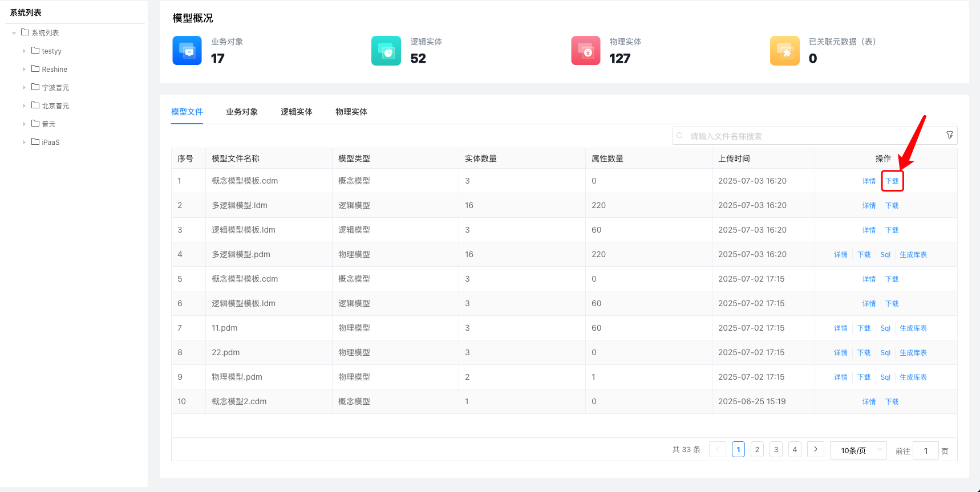Open the 10条/页 page size dropdown
The width and height of the screenshot is (980, 492).
pyautogui.click(x=858, y=450)
